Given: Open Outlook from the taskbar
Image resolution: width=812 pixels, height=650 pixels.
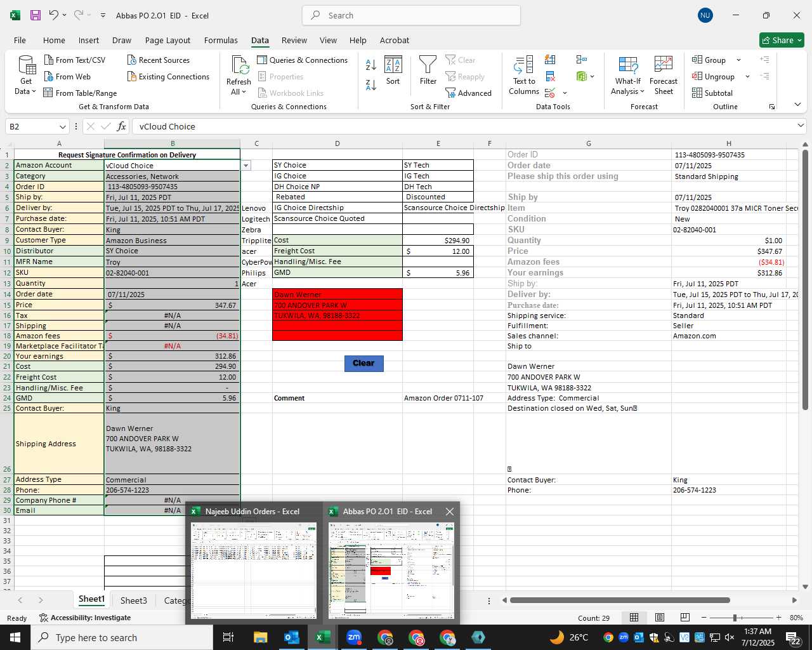Looking at the screenshot, I should pyautogui.click(x=292, y=637).
